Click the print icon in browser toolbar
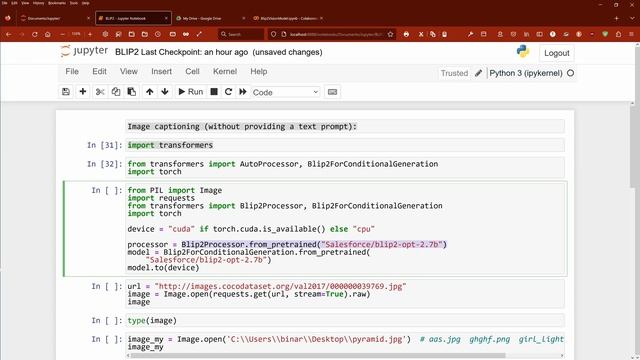Viewport: 640px width, 360px height. (406, 34)
